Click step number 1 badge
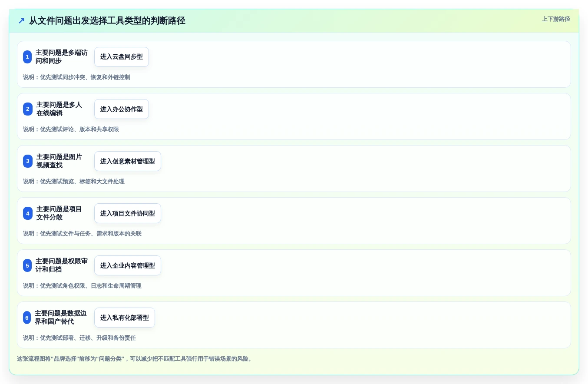This screenshot has width=588, height=384. pyautogui.click(x=27, y=57)
